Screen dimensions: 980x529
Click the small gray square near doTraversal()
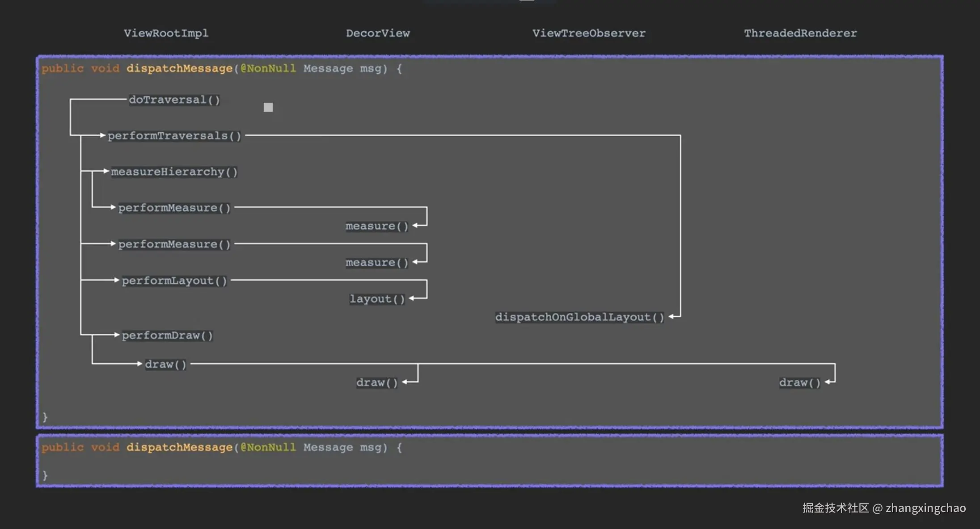(x=268, y=107)
